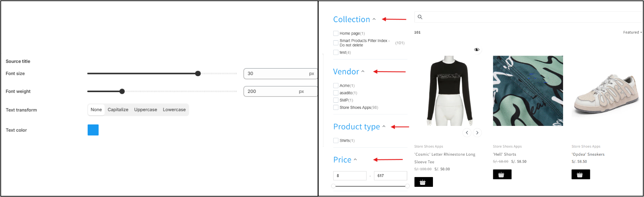Screen dimensions: 644x197
Task: Open the 'Opdea' Sneakers product title
Action: point(588,154)
